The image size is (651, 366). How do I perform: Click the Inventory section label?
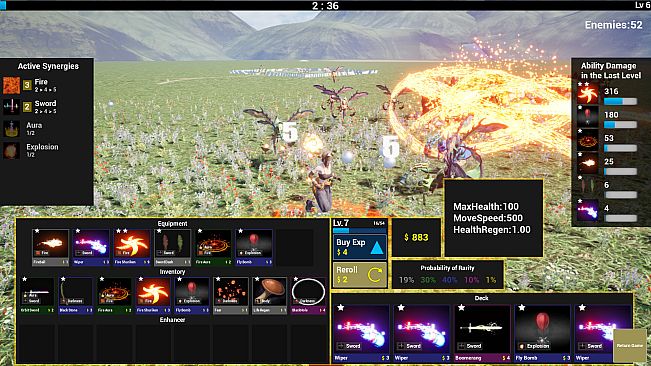(172, 272)
